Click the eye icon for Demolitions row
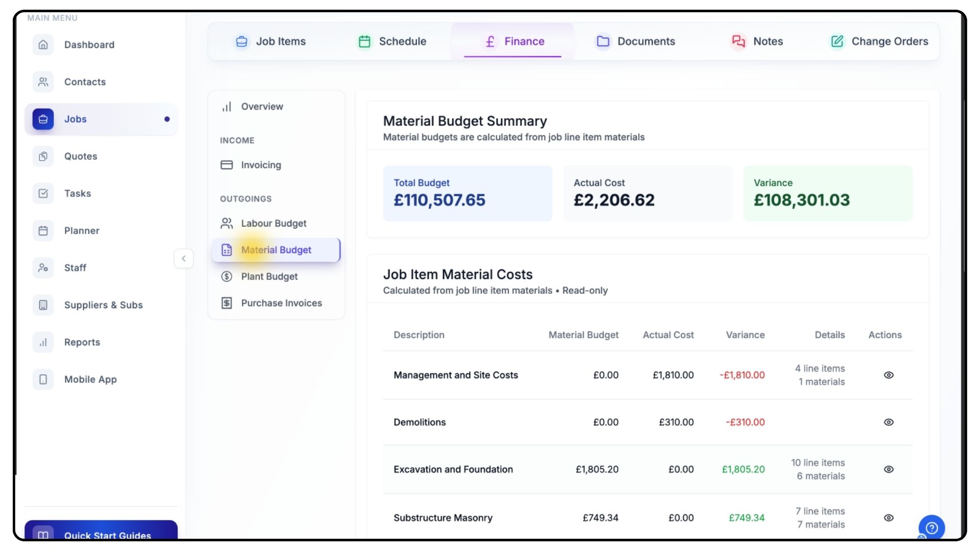The height and width of the screenshot is (551, 980). 889,422
